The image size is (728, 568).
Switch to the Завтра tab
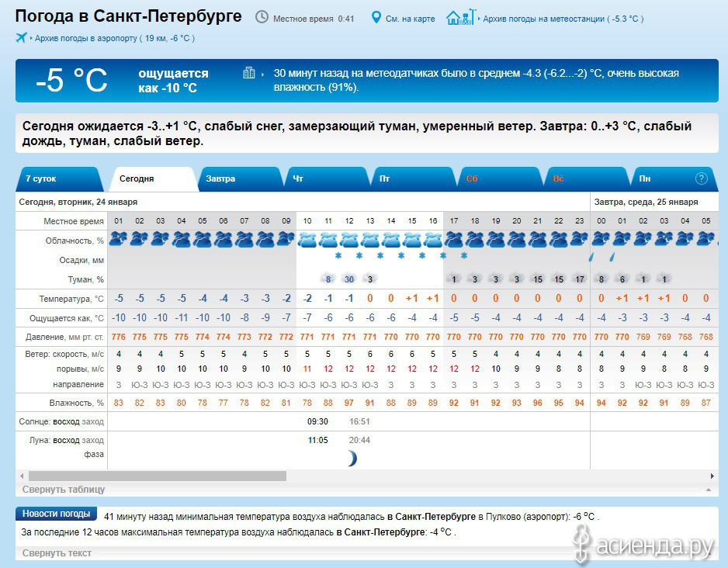click(240, 179)
